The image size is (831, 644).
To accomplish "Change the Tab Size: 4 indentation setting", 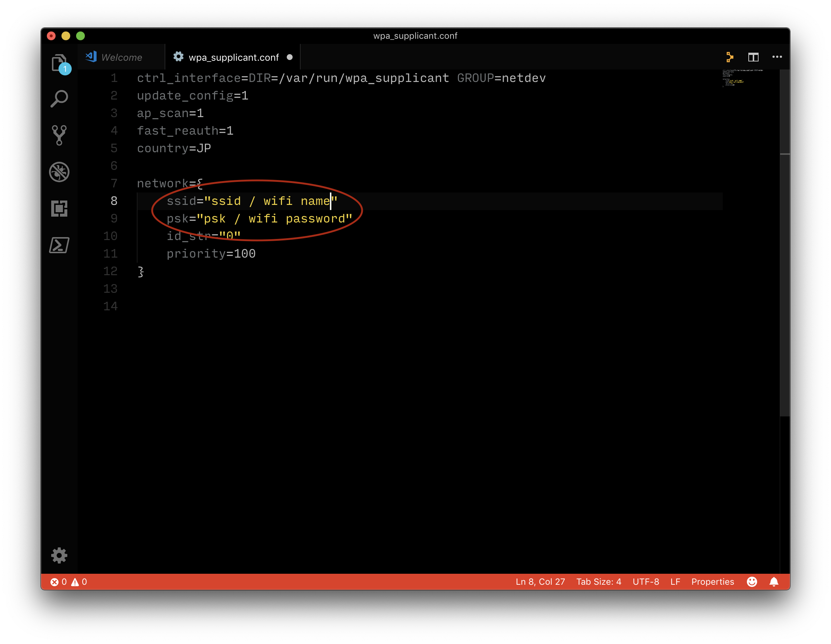I will click(x=598, y=581).
